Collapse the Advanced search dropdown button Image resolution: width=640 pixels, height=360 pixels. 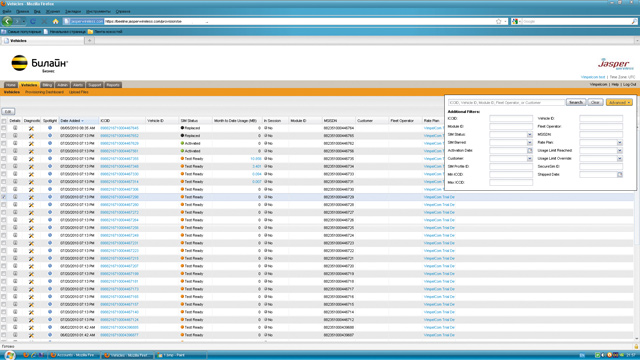(x=619, y=102)
